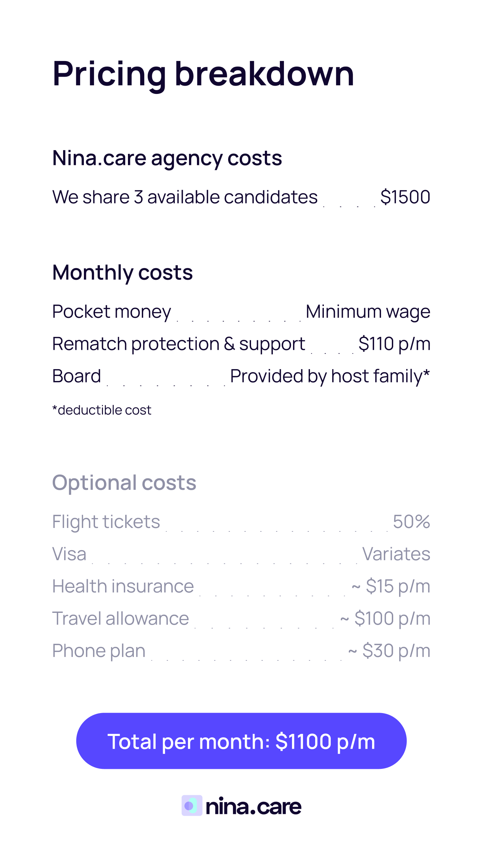The height and width of the screenshot is (868, 483).
Task: Click the Pocket money row label
Action: pos(111,312)
